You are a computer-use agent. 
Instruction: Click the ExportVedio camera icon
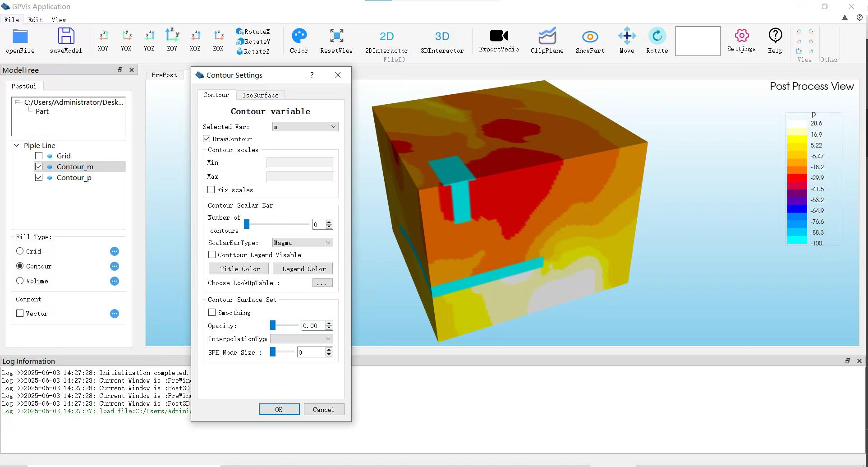pos(499,35)
